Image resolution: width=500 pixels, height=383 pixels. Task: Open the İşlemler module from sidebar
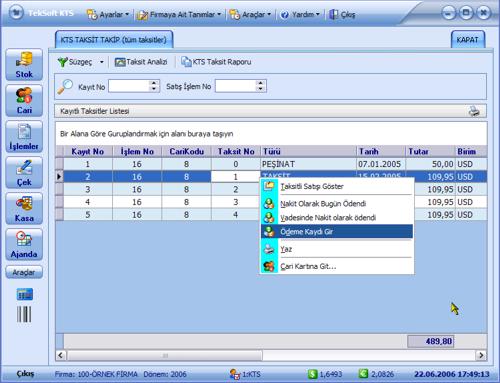click(24, 137)
